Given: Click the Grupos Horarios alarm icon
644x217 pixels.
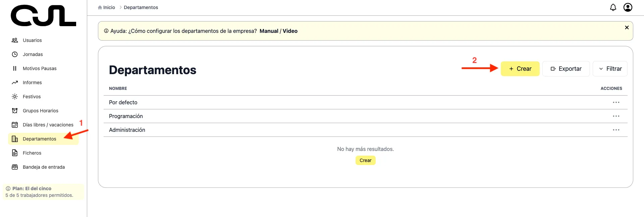Looking at the screenshot, I should point(15,111).
